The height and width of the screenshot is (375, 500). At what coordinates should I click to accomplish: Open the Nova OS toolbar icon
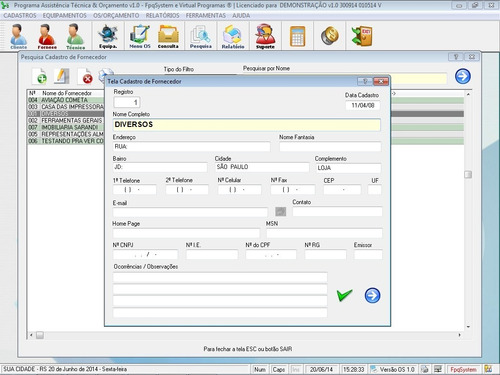[x=140, y=36]
